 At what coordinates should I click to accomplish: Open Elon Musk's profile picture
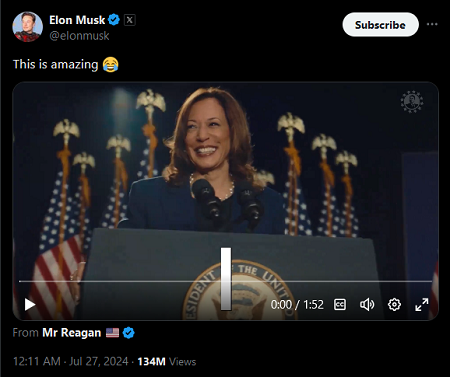pyautogui.click(x=27, y=27)
